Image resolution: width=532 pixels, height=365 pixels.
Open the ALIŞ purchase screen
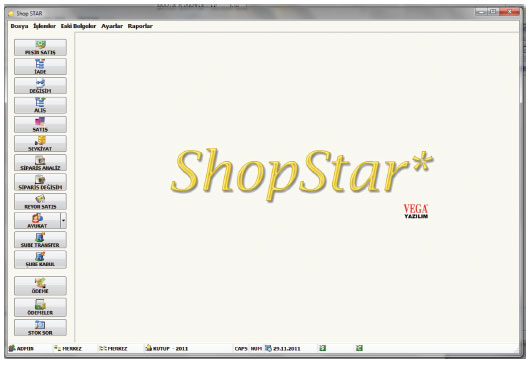point(40,105)
